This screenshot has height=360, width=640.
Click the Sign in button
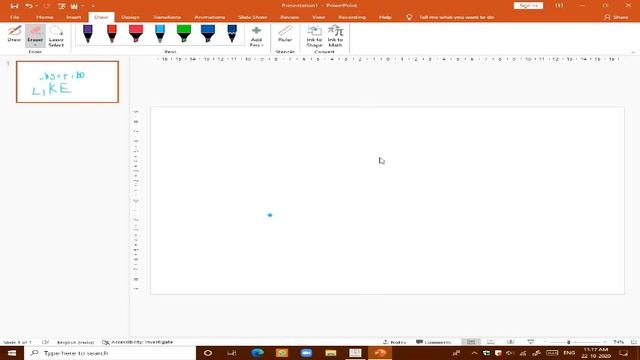click(x=528, y=6)
